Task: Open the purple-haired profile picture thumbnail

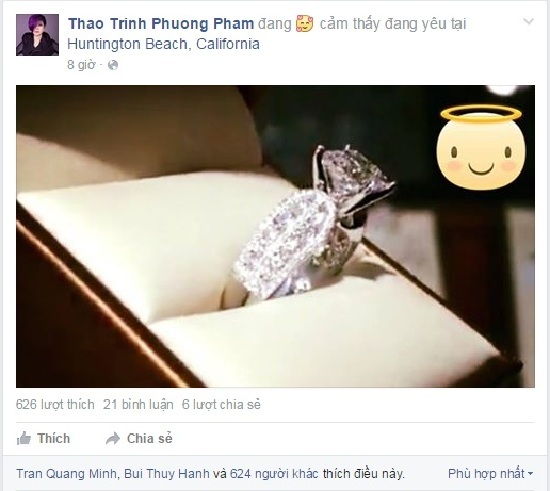Action: [x=37, y=35]
